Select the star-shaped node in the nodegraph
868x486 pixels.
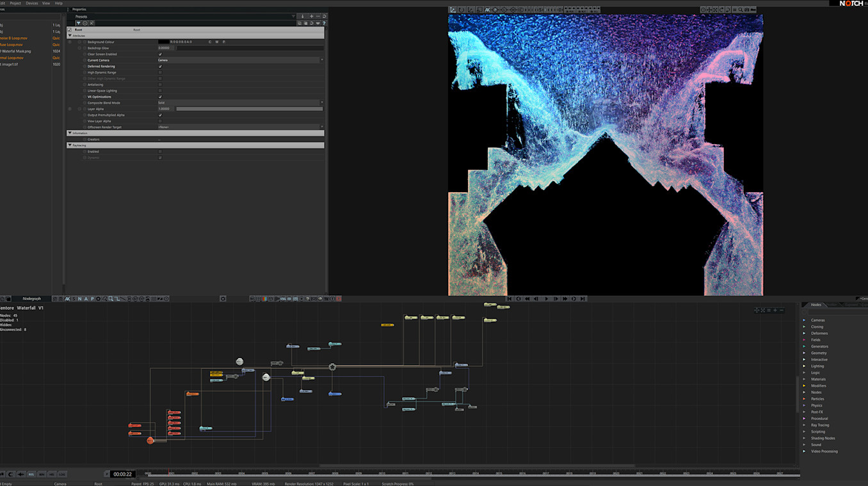tap(332, 367)
